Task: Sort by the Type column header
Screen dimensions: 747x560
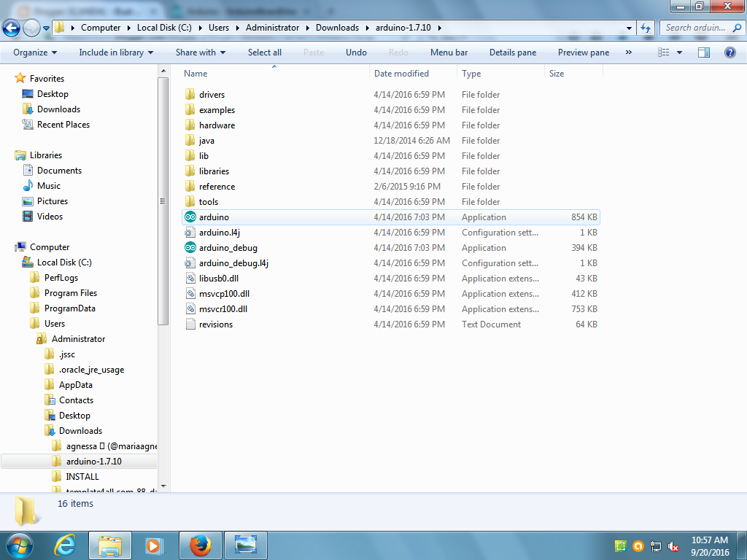Action: coord(500,74)
